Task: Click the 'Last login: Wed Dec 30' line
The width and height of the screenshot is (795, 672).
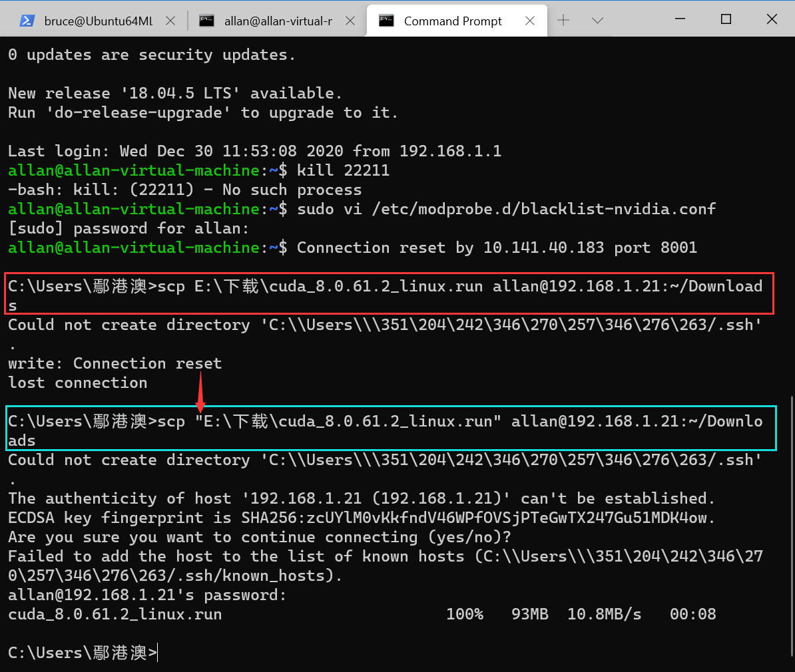Action: [254, 151]
